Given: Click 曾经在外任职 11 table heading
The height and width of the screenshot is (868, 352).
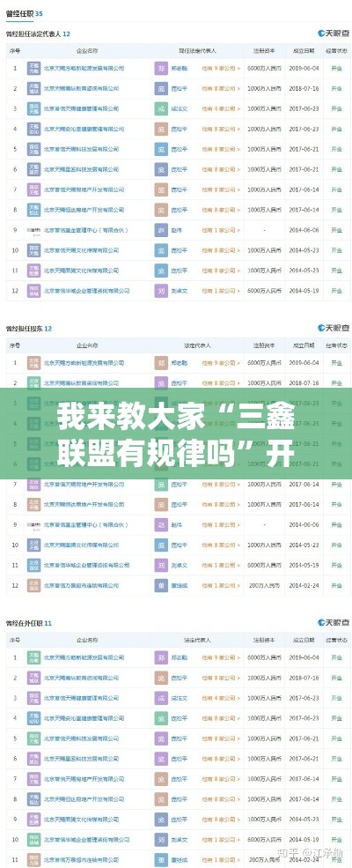Looking at the screenshot, I should point(28,623).
